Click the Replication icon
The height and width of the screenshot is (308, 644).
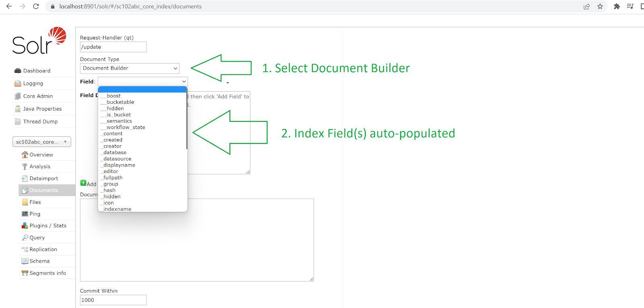click(25, 249)
